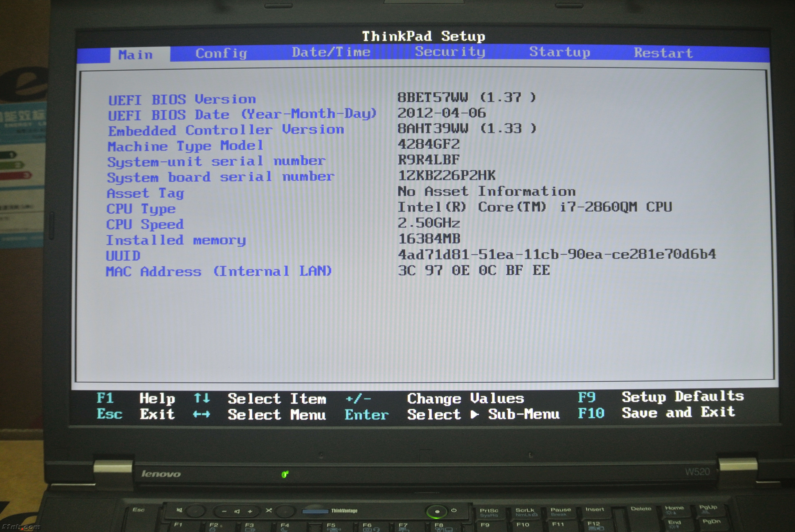
Task: Select the UEFI BIOS Version entry
Action: [x=182, y=100]
